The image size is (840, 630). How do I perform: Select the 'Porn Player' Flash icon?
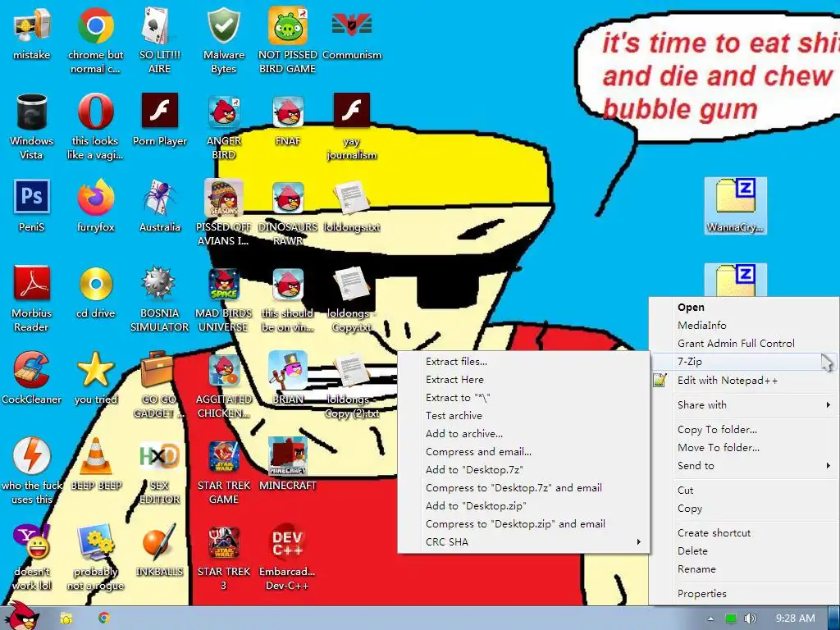pyautogui.click(x=159, y=111)
